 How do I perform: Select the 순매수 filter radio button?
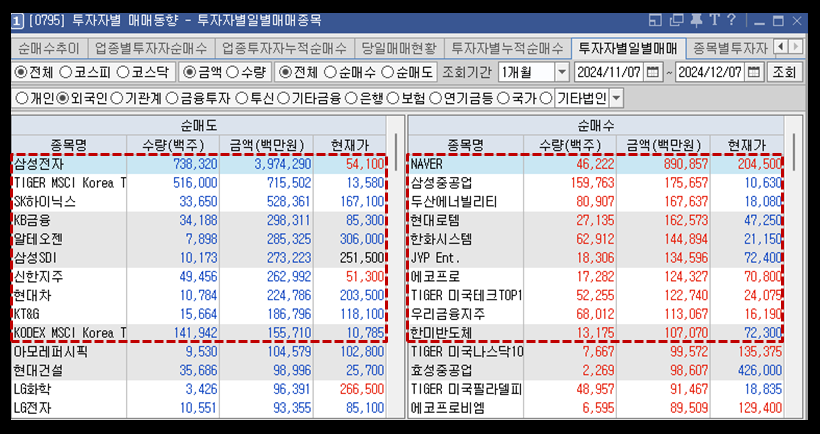[330, 72]
